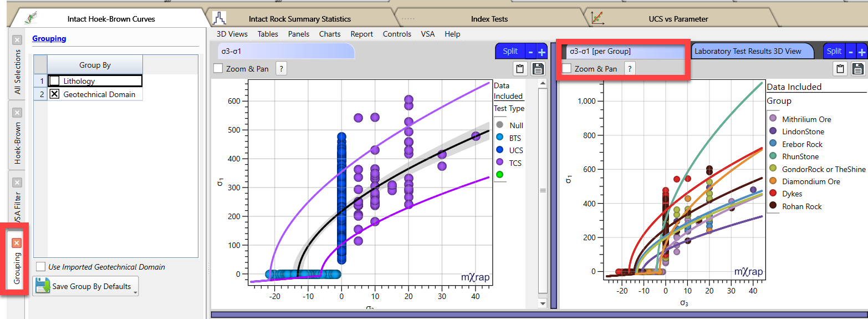Viewport: 868px width, 319px height.
Task: Click the Intact Hoek-Brown Curves tab icon
Action: (32, 18)
